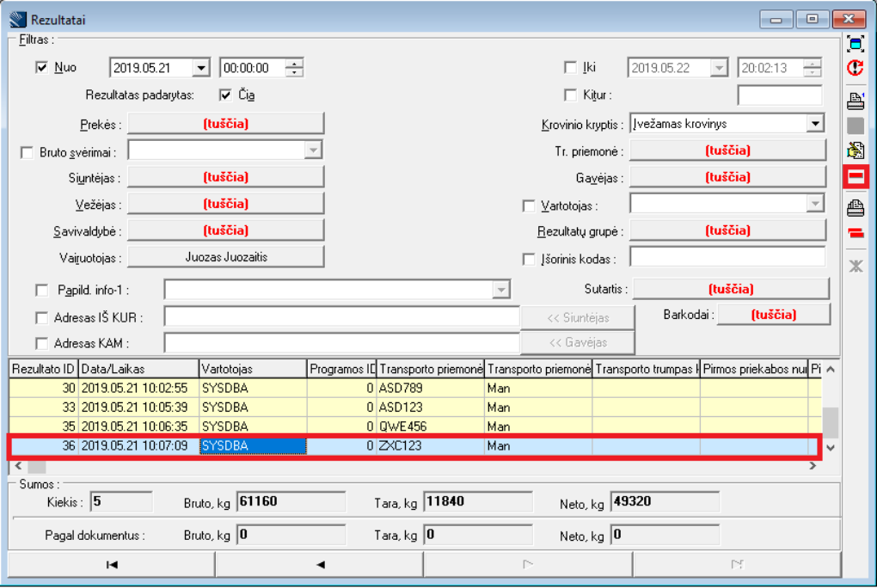Click Vairuotojas button showing Juozas Juozaitis
The height and width of the screenshot is (588, 877).
point(226,257)
